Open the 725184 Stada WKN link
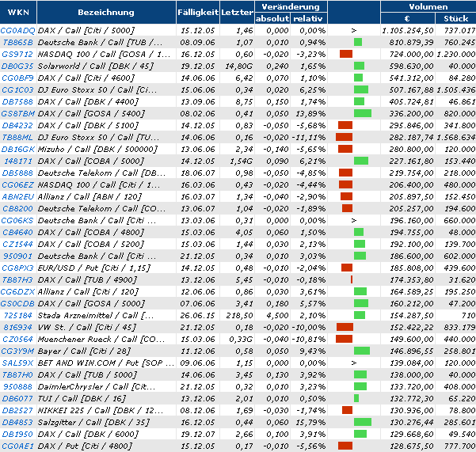The width and height of the screenshot is (476, 452). (18, 316)
